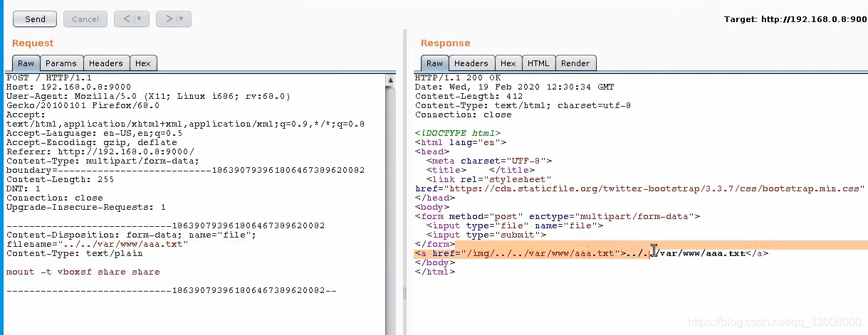Click the 'Upgrade-Insecure-Requests: 1' header line

[x=85, y=207]
